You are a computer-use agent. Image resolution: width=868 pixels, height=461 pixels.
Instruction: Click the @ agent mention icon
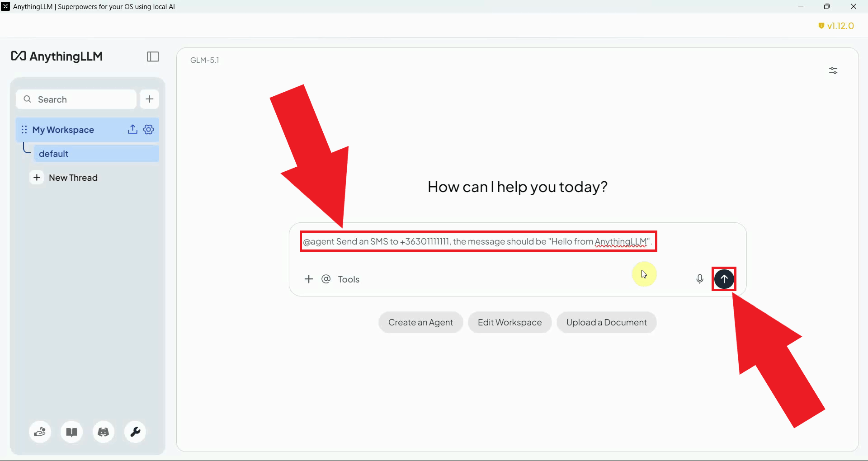(x=326, y=279)
